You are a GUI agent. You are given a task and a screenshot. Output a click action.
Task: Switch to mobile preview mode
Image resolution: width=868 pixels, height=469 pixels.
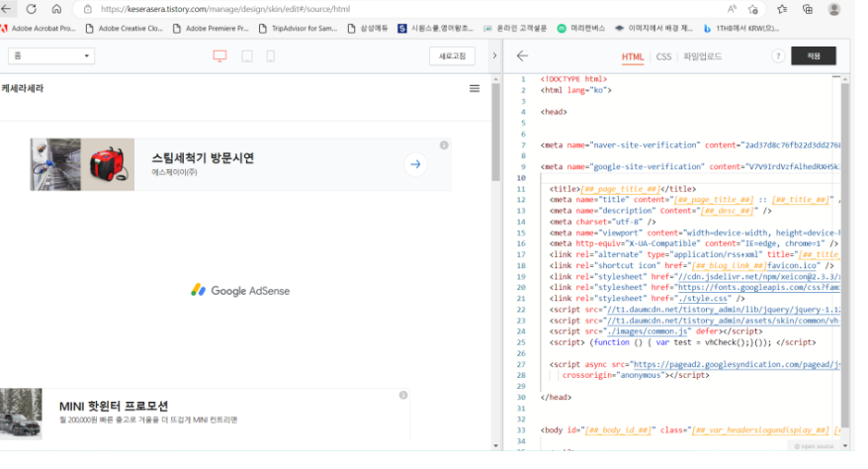click(x=271, y=56)
